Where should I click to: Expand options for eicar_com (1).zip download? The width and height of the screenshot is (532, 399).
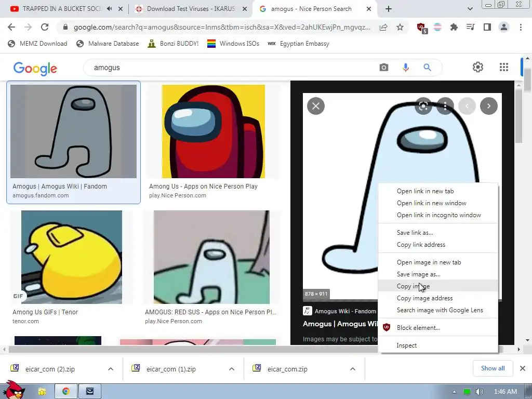232,369
